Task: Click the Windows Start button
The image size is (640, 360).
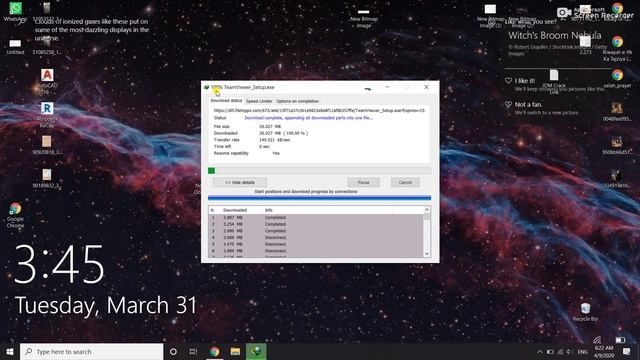Action: (10, 351)
